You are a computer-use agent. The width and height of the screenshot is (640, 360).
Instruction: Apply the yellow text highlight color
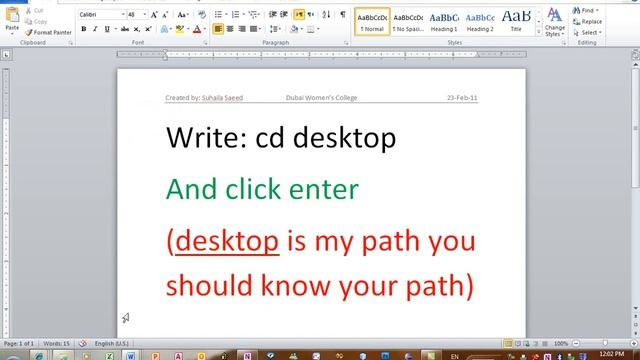coord(180,29)
